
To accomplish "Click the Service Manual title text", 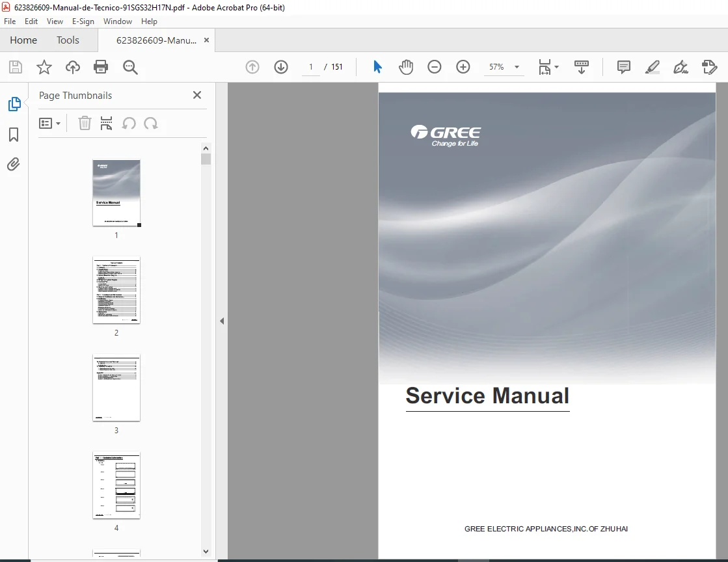I will (487, 396).
